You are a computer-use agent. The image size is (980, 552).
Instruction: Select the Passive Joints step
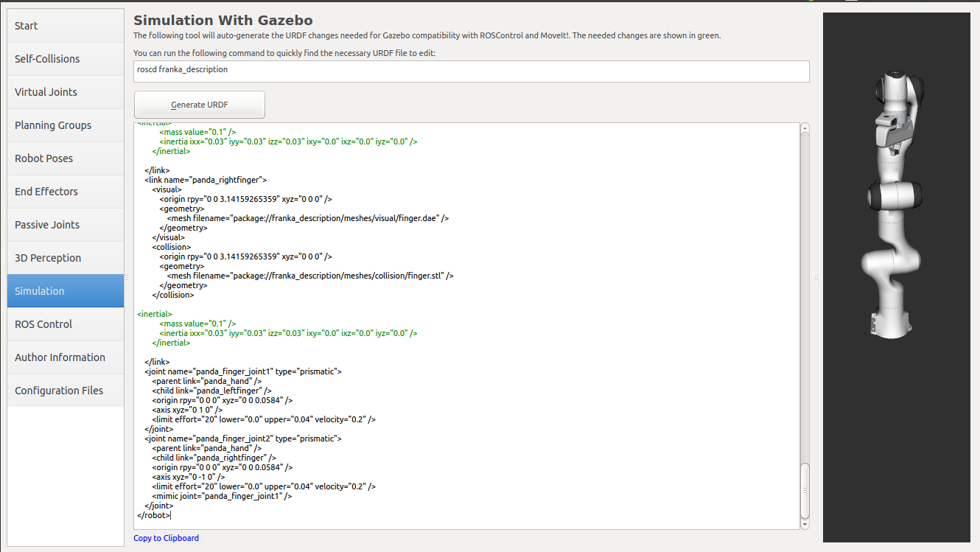[x=66, y=225]
